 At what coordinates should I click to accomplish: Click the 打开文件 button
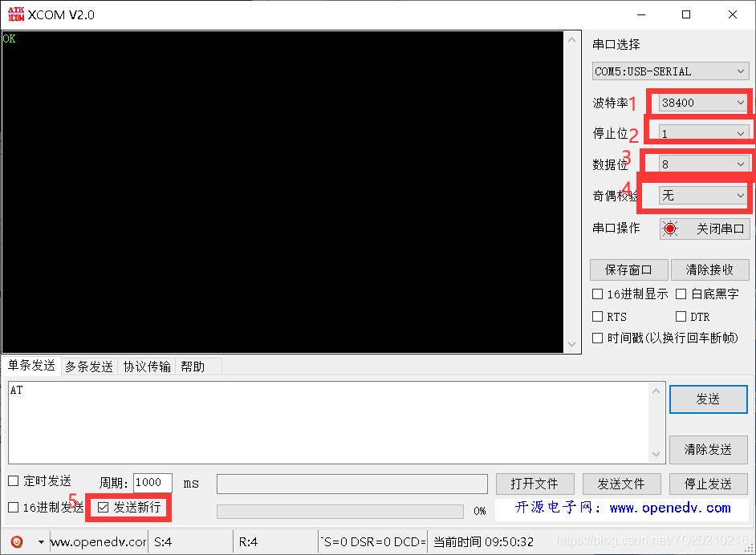tap(534, 484)
